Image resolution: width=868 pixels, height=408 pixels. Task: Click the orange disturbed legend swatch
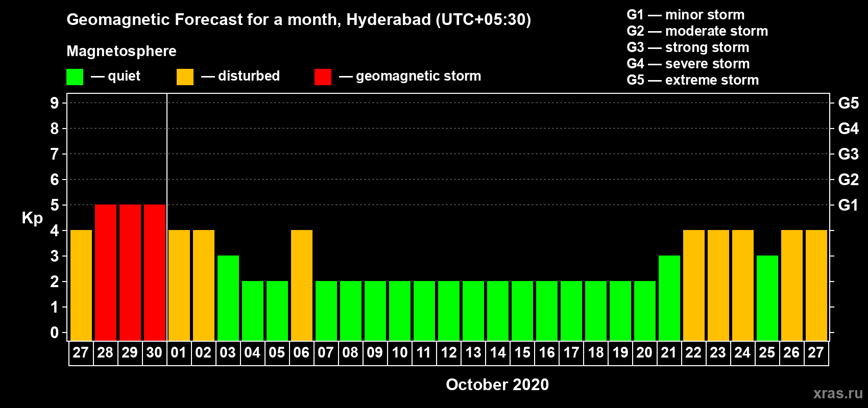(185, 77)
